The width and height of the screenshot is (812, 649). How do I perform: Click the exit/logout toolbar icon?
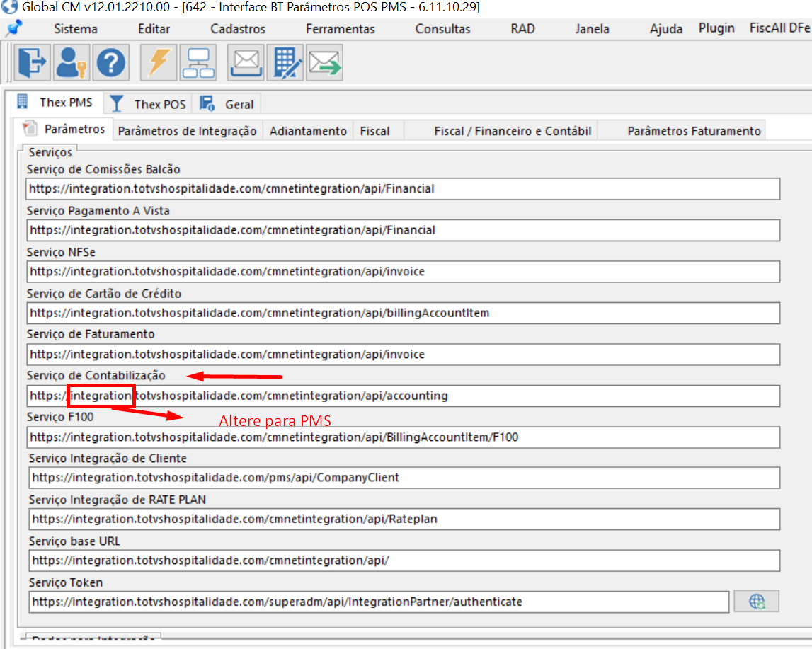31,62
